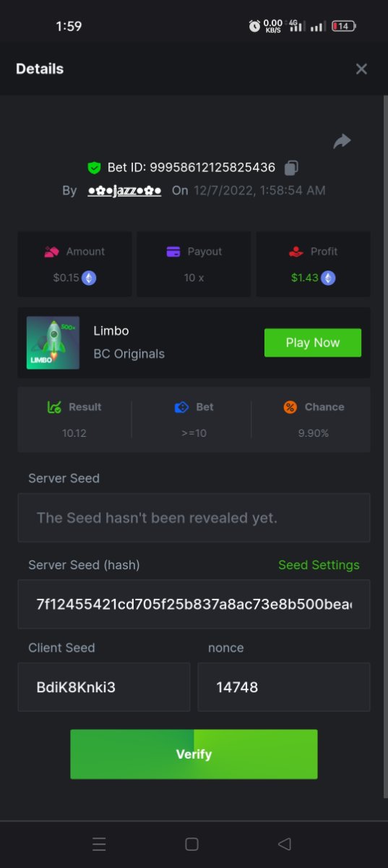Image resolution: width=388 pixels, height=868 pixels.
Task: Click the nonce field showing 14748
Action: [x=284, y=687]
